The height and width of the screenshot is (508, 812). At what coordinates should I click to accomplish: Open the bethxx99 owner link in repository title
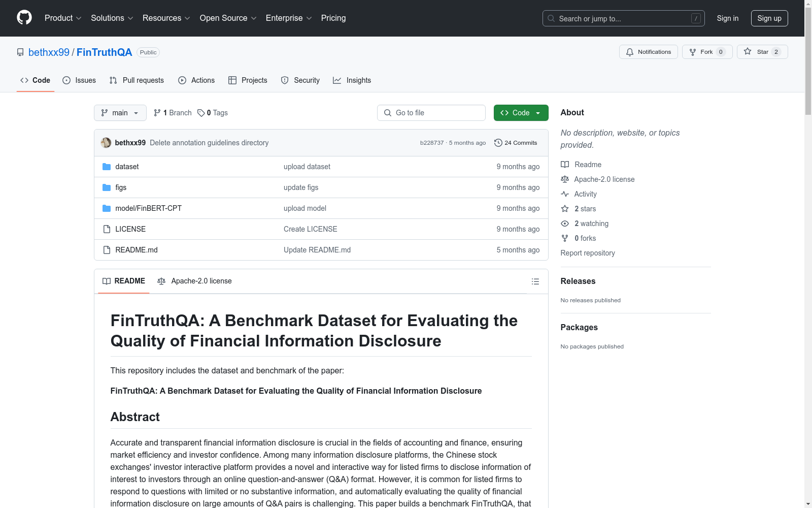49,52
